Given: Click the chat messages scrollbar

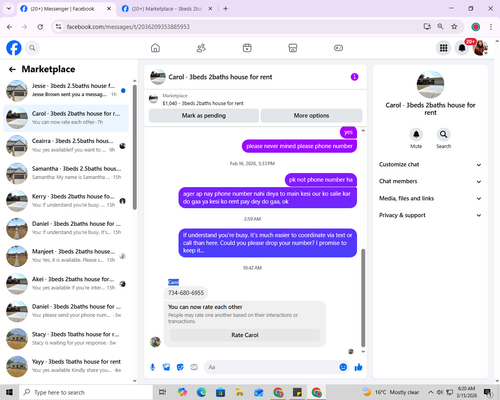Looking at the screenshot, I should point(363,298).
